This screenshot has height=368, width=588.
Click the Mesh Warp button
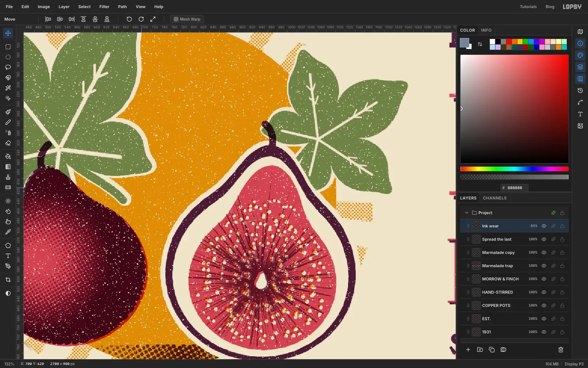pos(187,19)
